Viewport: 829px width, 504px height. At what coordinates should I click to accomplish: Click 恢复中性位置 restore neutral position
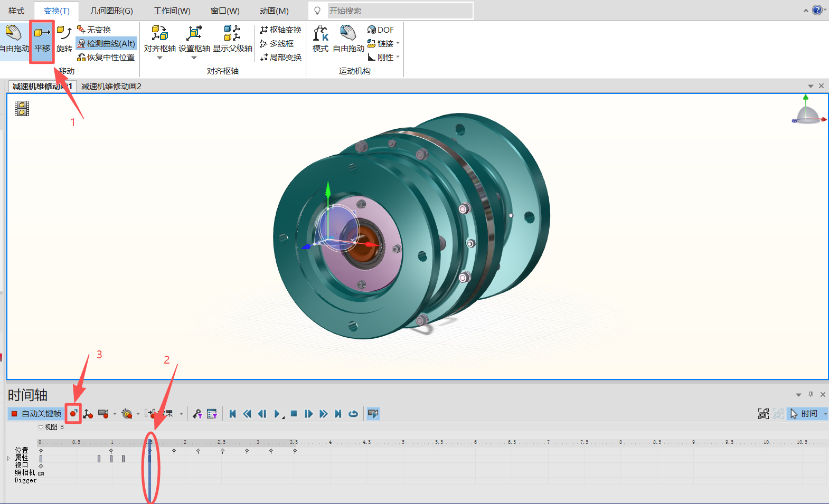106,57
